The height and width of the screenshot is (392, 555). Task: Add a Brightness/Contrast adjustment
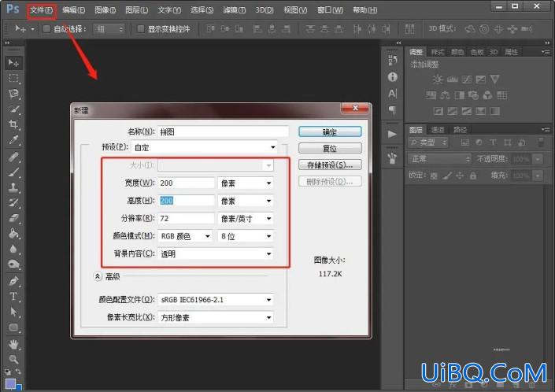(438, 80)
